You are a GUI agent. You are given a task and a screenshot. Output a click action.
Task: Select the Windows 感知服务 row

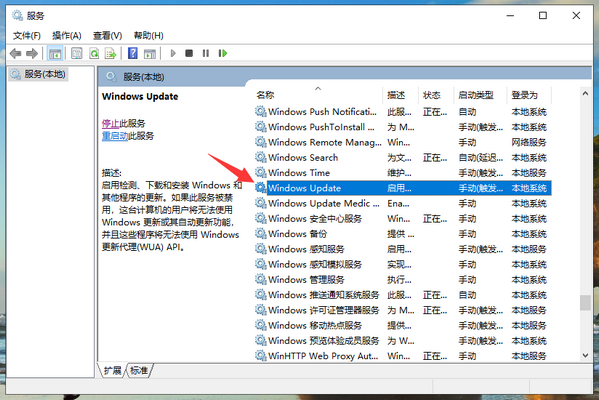coord(403,249)
